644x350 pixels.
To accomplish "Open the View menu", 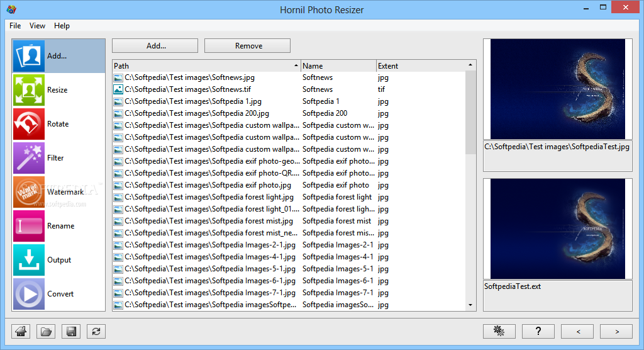I will click(37, 26).
